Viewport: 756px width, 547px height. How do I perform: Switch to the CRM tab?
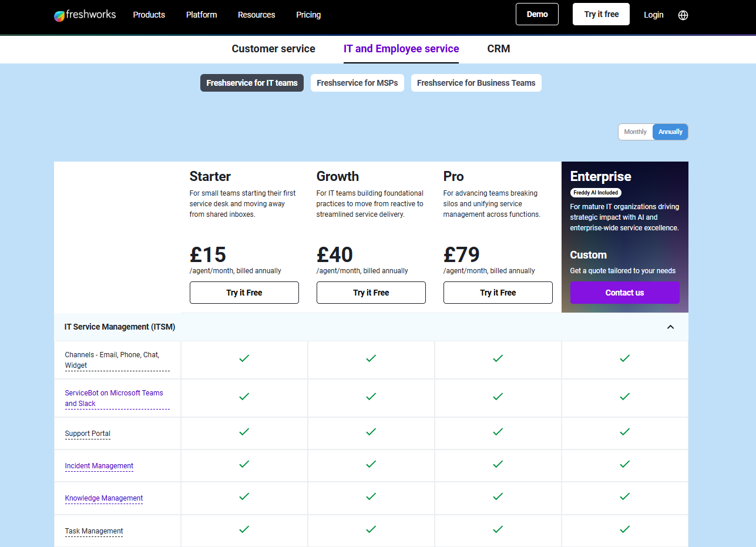point(499,49)
